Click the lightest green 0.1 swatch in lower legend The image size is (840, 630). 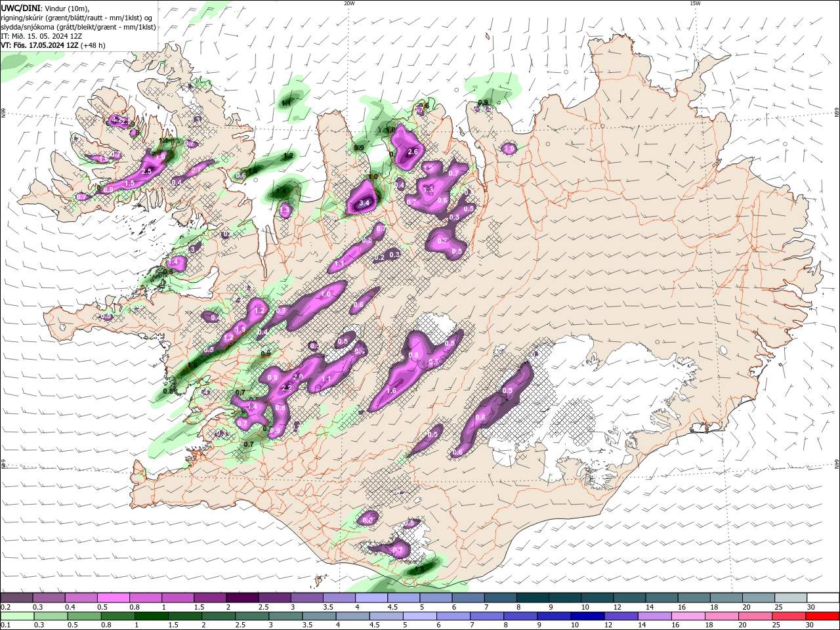click(x=17, y=616)
